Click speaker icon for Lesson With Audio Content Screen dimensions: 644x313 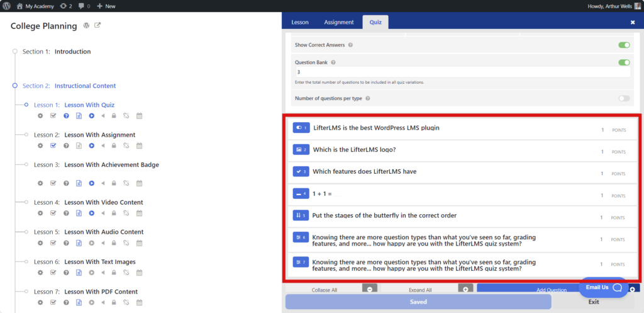click(103, 243)
